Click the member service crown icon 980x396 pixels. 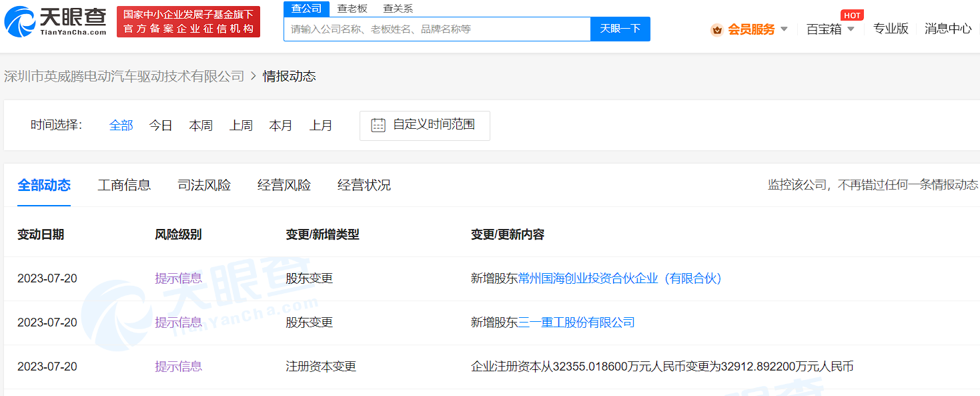(716, 29)
